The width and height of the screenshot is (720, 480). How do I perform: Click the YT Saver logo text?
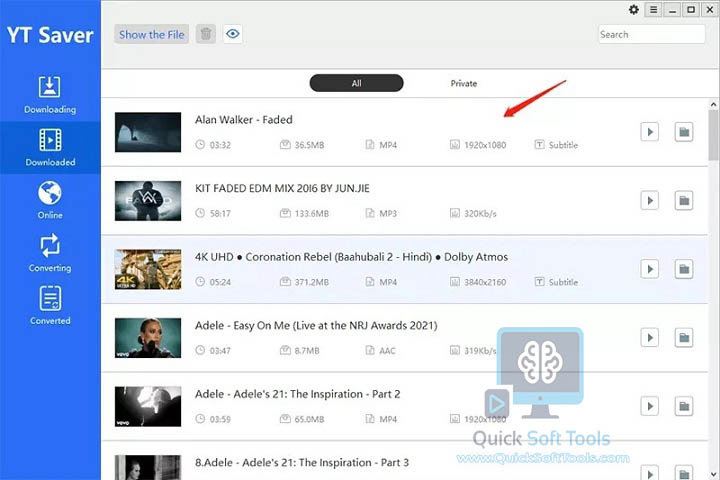[x=50, y=35]
